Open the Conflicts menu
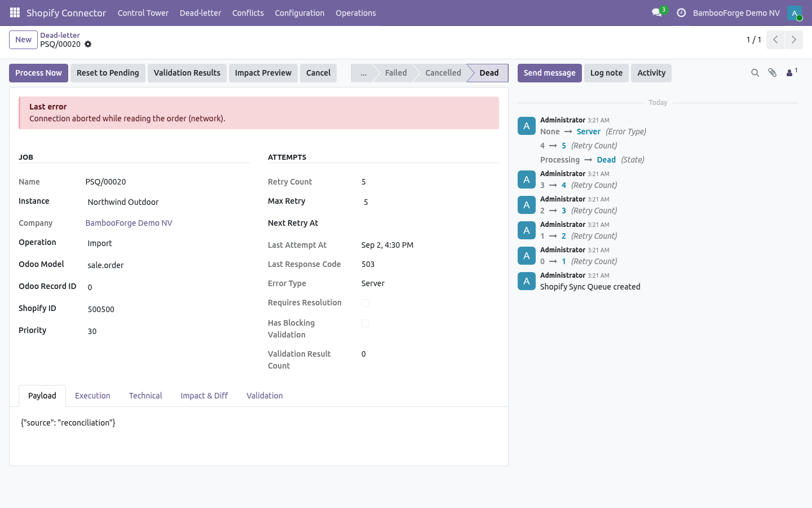This screenshot has width=812, height=508. [248, 13]
